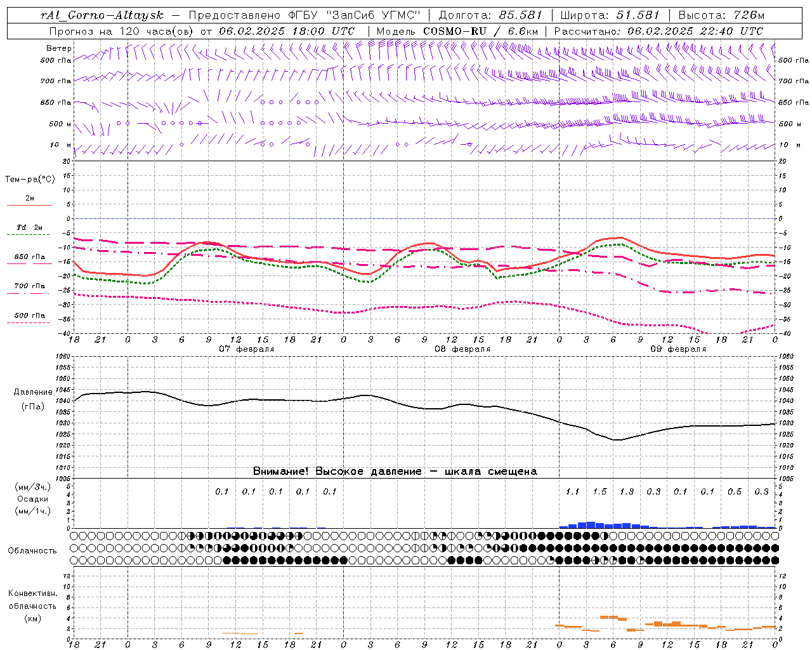Viewport: 812px width, 650px height.
Task: Click the (км) unit under convective cloud label
Action: [32, 618]
